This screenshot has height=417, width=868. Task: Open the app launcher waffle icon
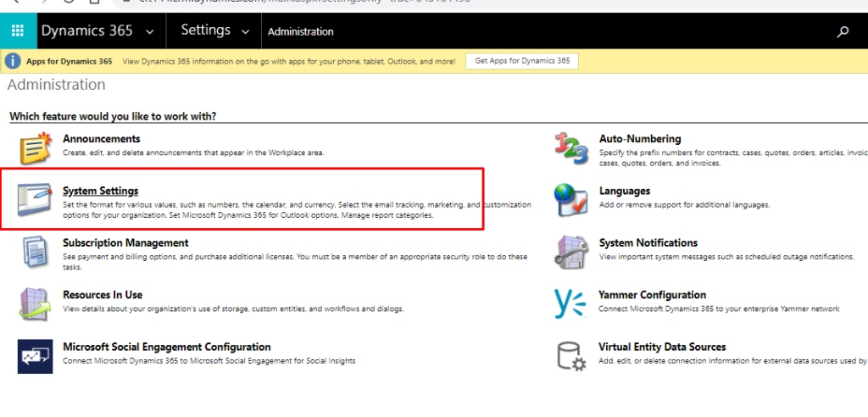tap(18, 31)
